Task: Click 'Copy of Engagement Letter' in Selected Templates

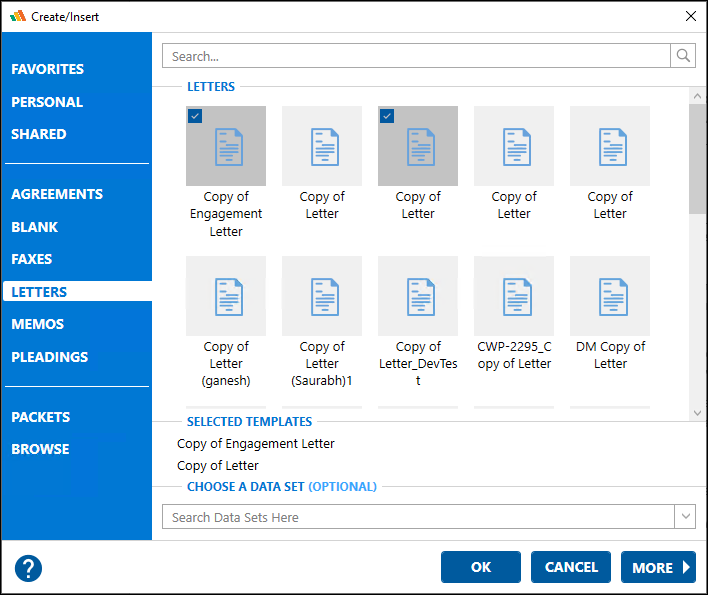Action: click(x=256, y=444)
